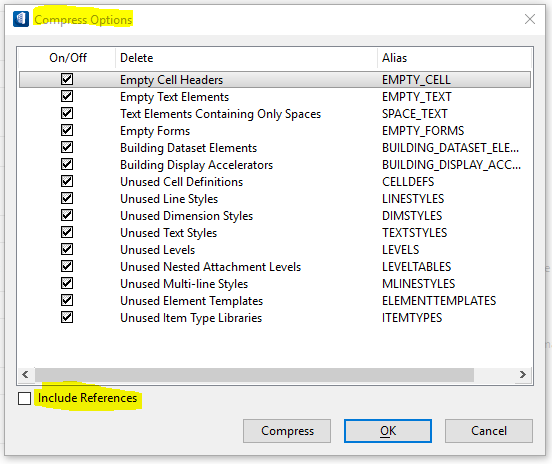The width and height of the screenshot is (552, 464).
Task: Click the MicroStation app icon in title bar
Action: pyautogui.click(x=21, y=19)
